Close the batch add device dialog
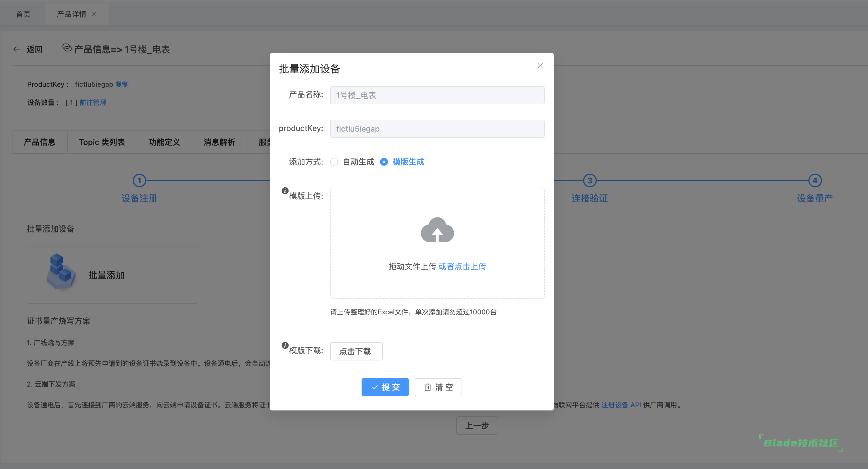Viewport: 868px width, 469px height. click(540, 66)
